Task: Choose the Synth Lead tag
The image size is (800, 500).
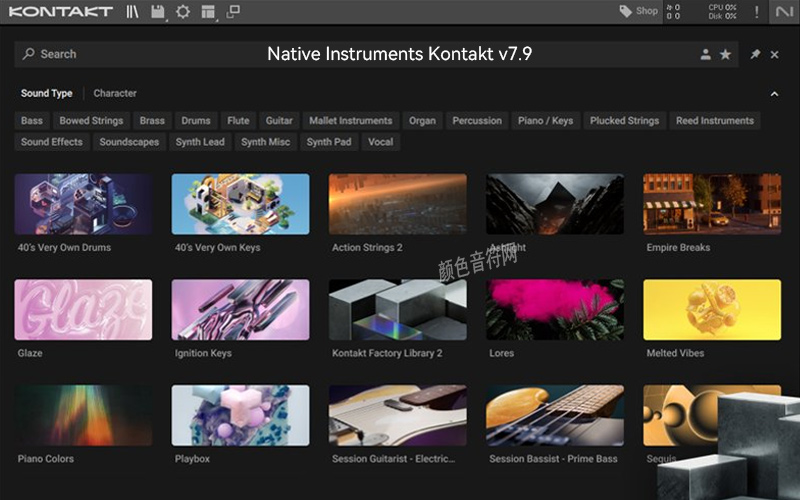Action: point(200,142)
